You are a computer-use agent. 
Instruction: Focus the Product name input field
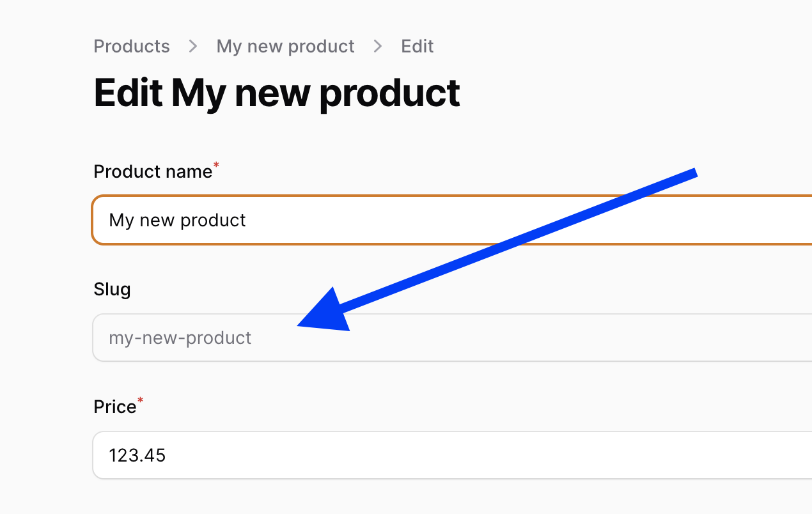[x=452, y=220]
